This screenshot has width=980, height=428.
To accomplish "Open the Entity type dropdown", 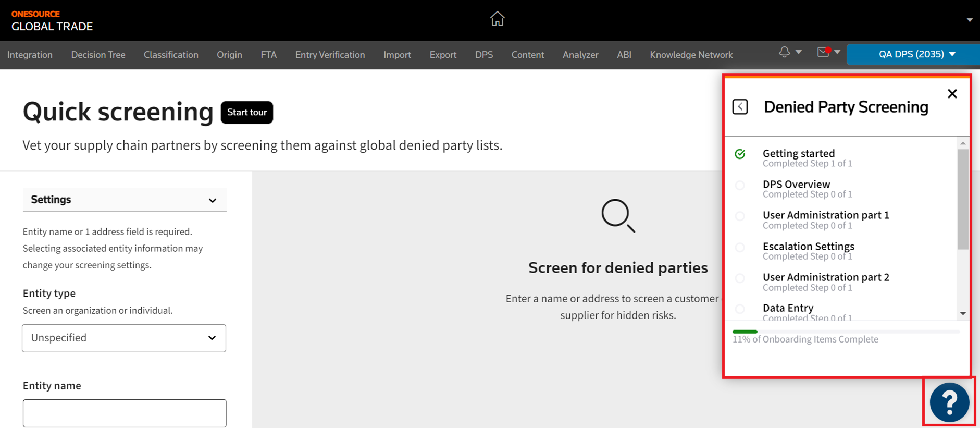I will 124,338.
